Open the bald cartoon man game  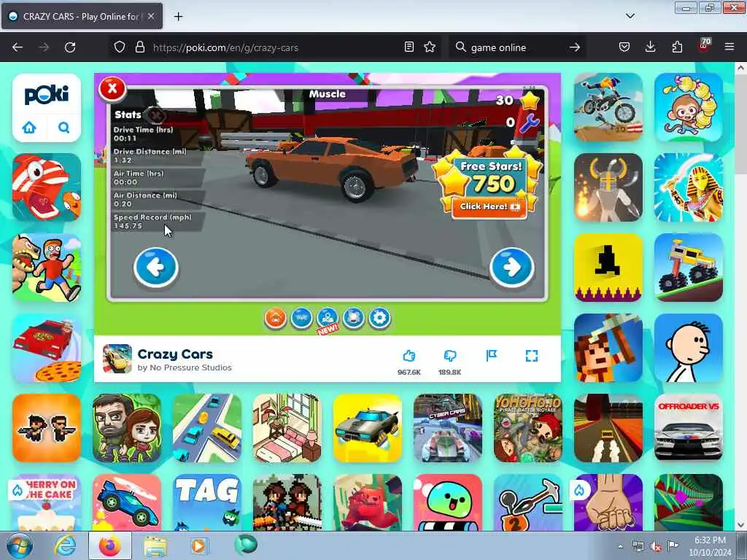click(x=689, y=348)
